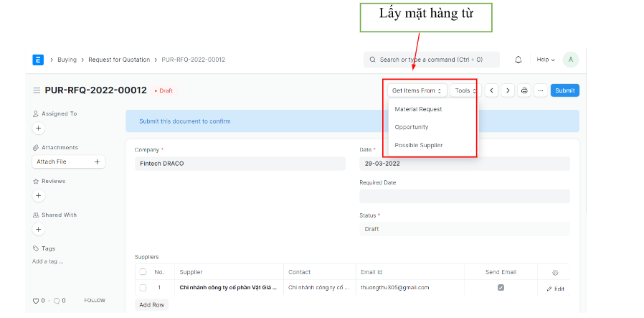Click the print icon
644x318 pixels.
tap(524, 90)
